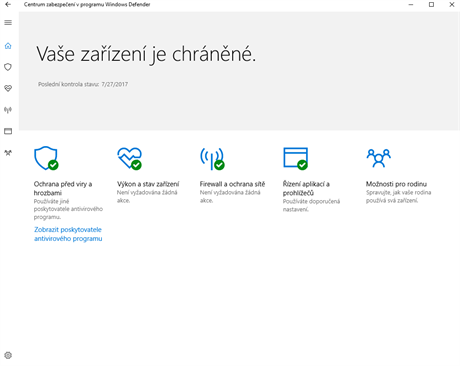This screenshot has height=366, width=460.
Task: Click the large app window icon
Action: (x=296, y=158)
